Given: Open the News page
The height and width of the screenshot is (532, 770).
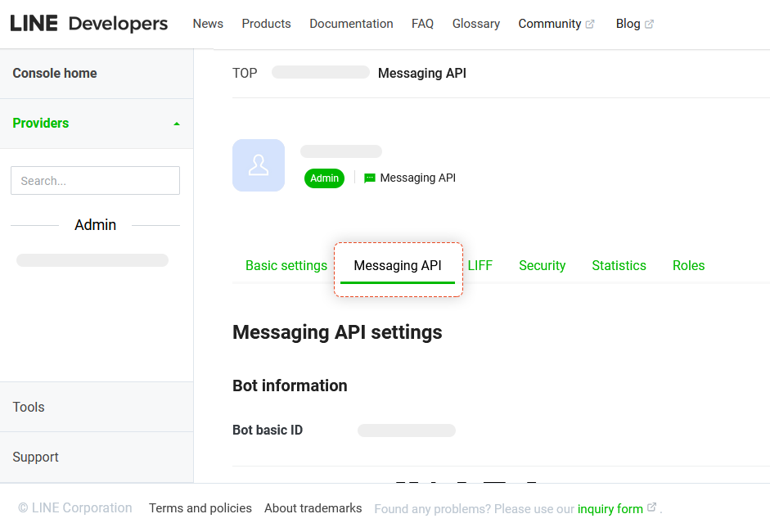Looking at the screenshot, I should tap(208, 24).
